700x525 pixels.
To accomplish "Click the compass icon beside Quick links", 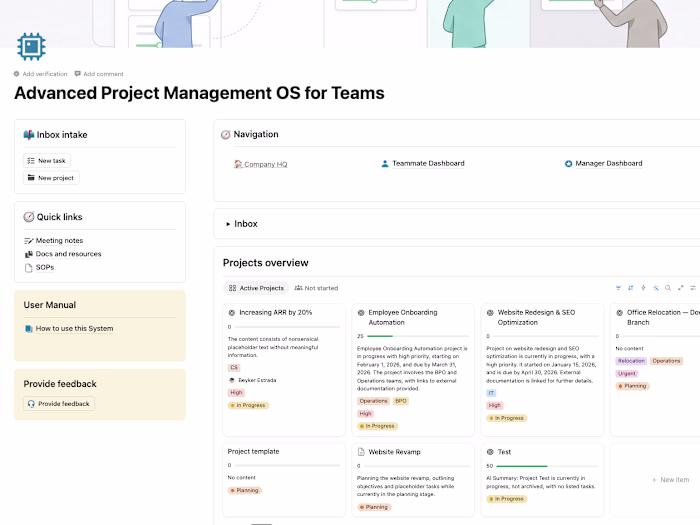I will (x=29, y=217).
